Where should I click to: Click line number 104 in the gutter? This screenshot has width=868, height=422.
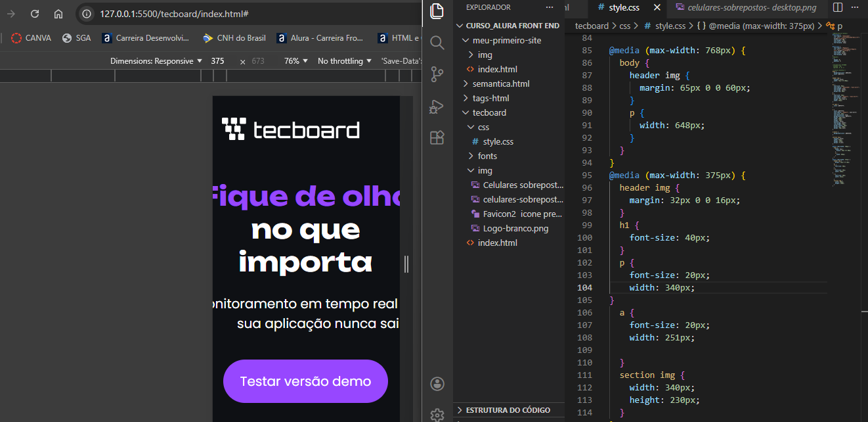[x=584, y=287]
